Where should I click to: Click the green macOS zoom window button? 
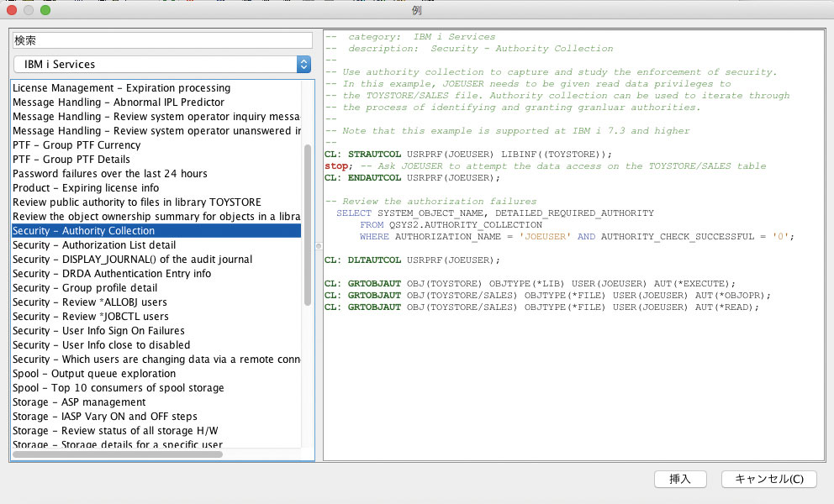point(45,10)
